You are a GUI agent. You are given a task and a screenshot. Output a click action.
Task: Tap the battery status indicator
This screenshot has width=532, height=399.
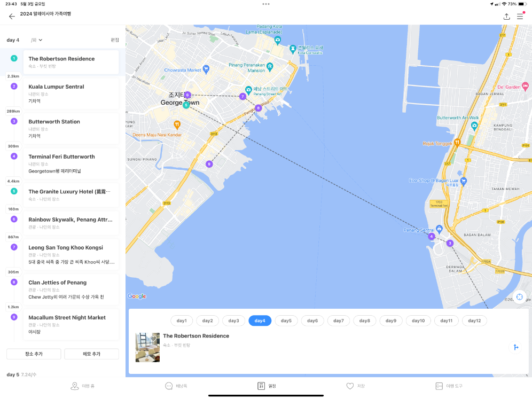click(x=522, y=4)
